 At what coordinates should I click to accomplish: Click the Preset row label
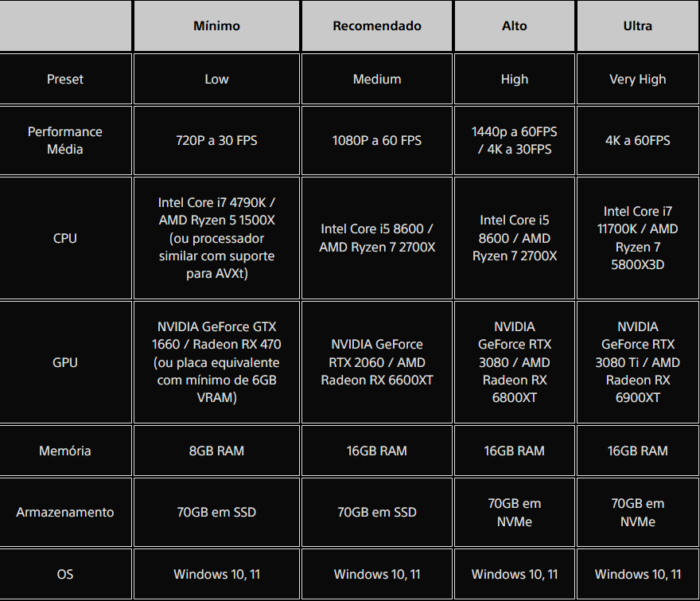pos(65,79)
